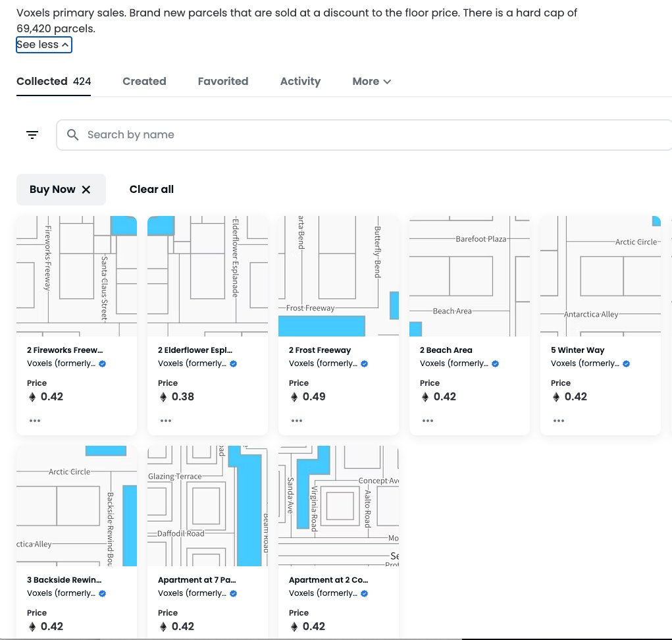Screen dimensions: 672x640
Task: Focus the Search by name field
Action: pyautogui.click(x=364, y=135)
